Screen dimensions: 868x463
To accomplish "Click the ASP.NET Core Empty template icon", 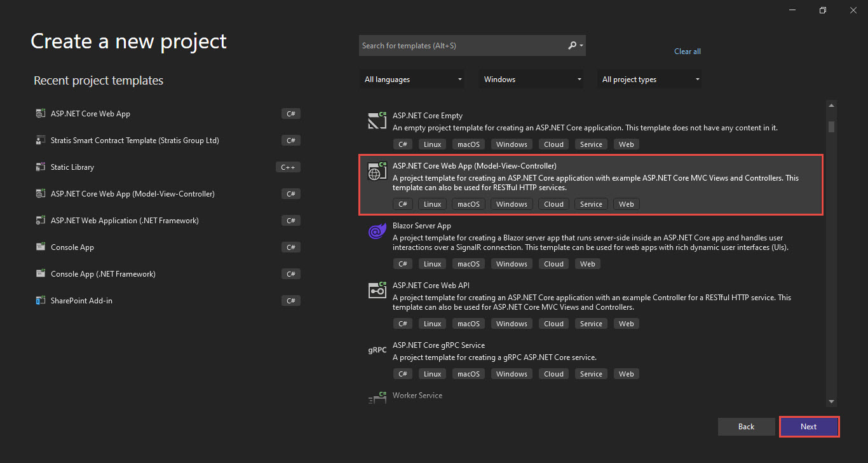I will coord(377,120).
